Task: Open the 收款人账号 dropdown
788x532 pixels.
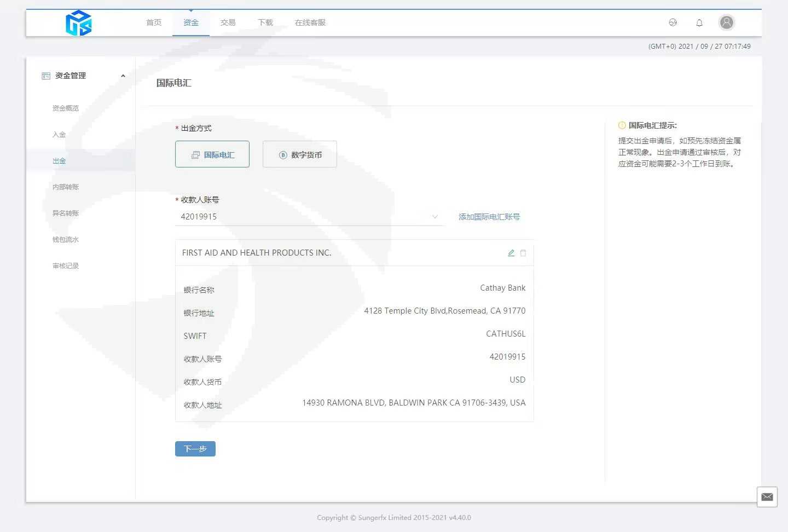Action: pyautogui.click(x=309, y=217)
